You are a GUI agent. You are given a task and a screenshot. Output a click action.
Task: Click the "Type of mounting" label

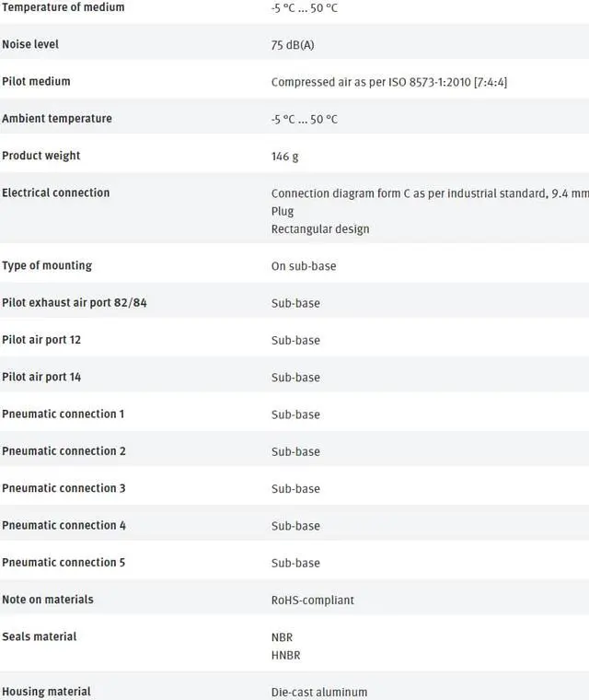(x=47, y=265)
